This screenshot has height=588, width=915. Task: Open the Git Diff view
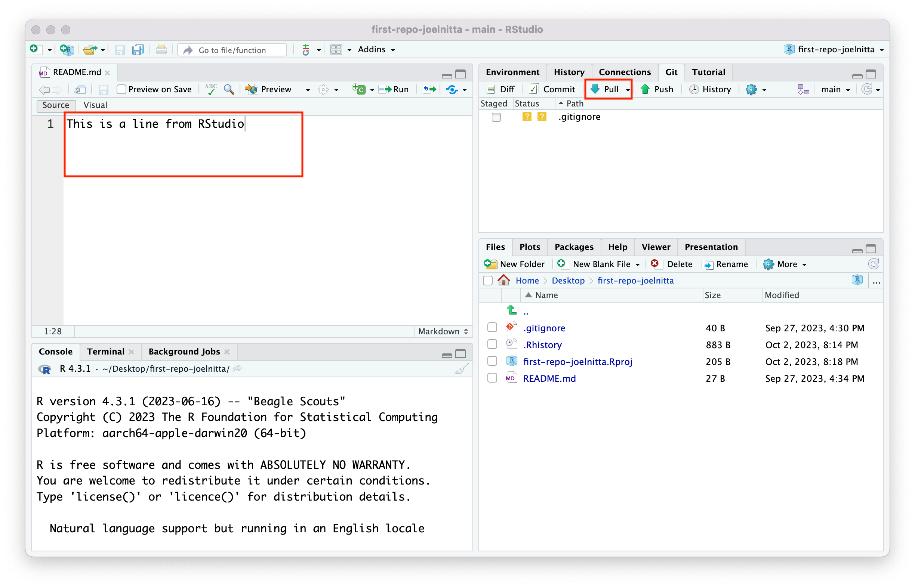click(500, 89)
